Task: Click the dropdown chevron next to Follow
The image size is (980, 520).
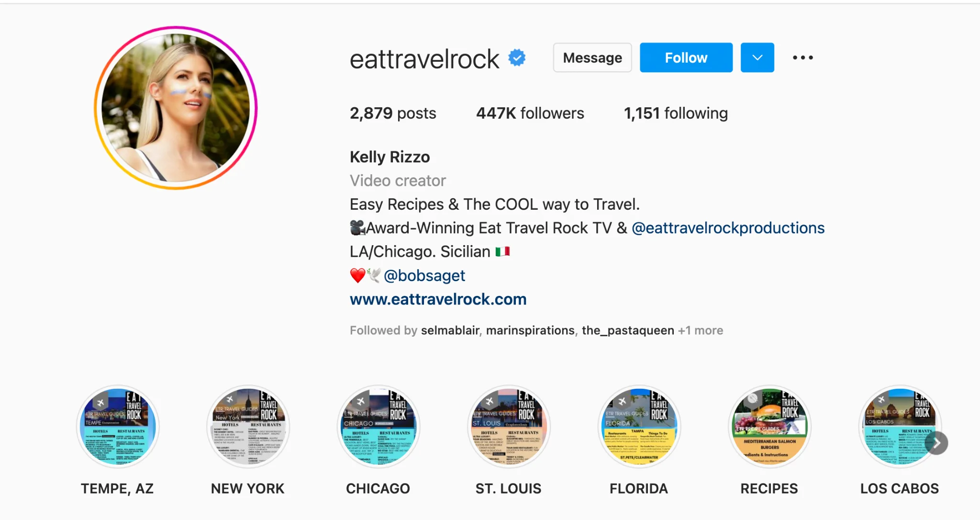Action: tap(757, 58)
